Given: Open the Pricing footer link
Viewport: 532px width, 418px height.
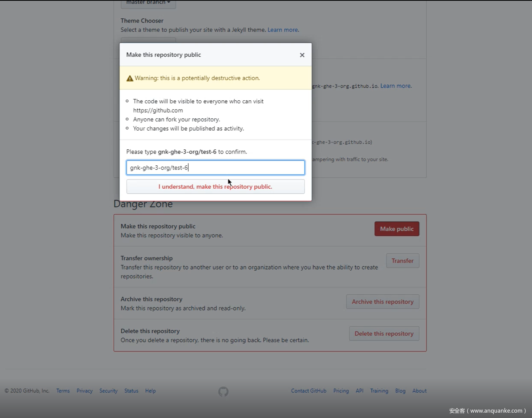Looking at the screenshot, I should 341,391.
